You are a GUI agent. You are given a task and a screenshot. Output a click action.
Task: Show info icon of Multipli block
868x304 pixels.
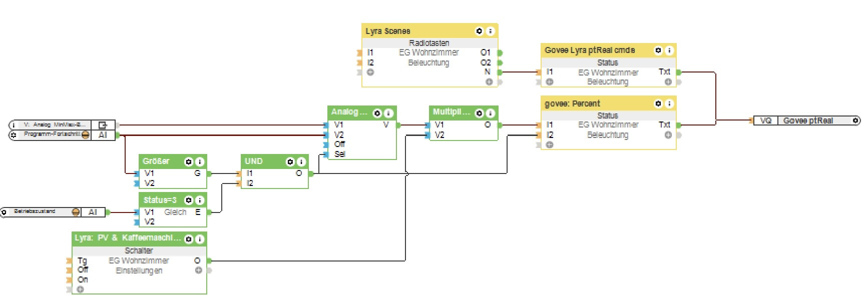[490, 113]
